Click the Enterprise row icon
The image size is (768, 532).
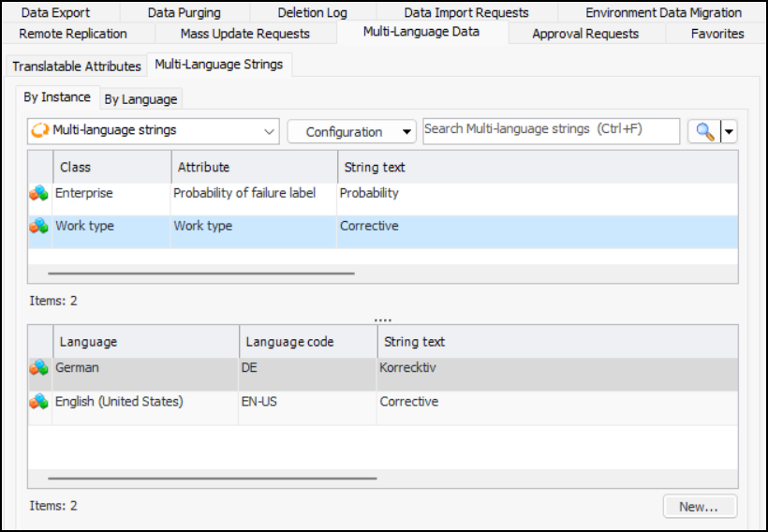point(38,194)
